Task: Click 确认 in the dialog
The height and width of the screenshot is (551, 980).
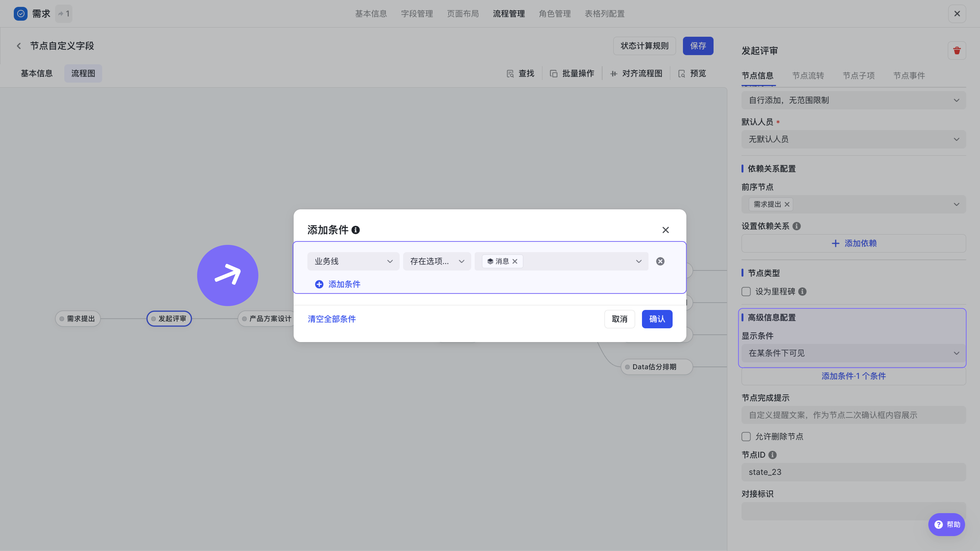Action: point(657,319)
